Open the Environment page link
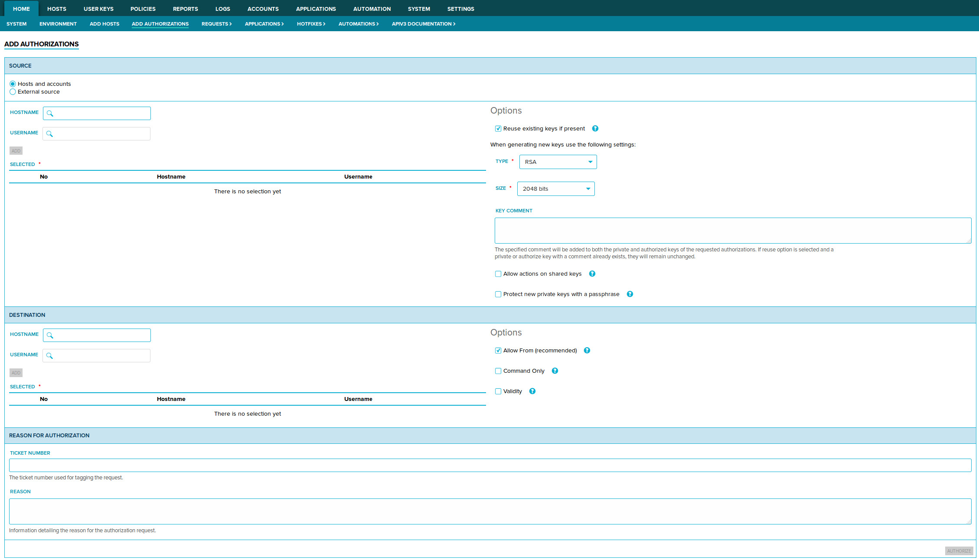 [58, 24]
